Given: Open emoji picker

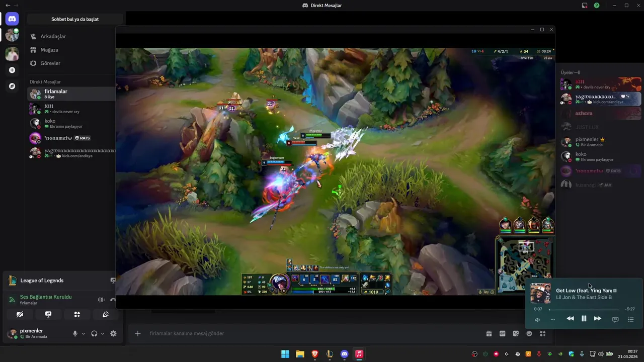Looking at the screenshot, I should 529,333.
